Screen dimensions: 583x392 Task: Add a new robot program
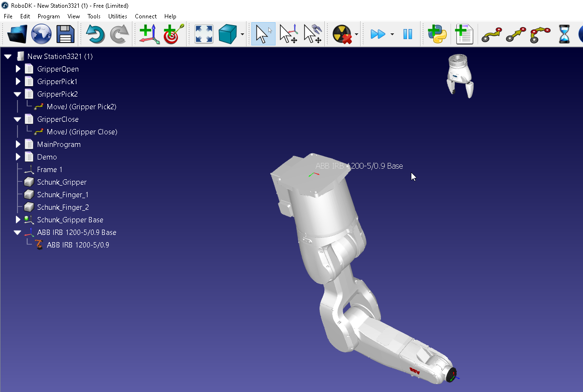[x=464, y=34]
